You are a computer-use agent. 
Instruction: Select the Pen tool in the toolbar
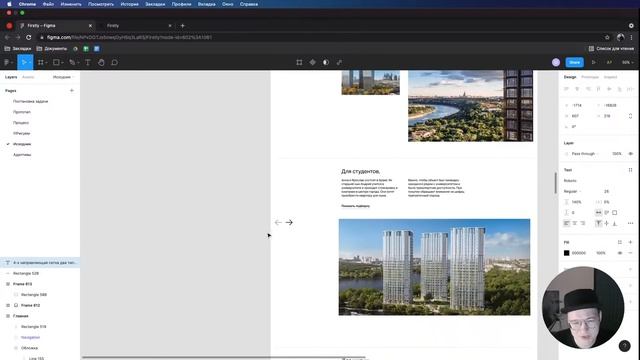point(72,62)
